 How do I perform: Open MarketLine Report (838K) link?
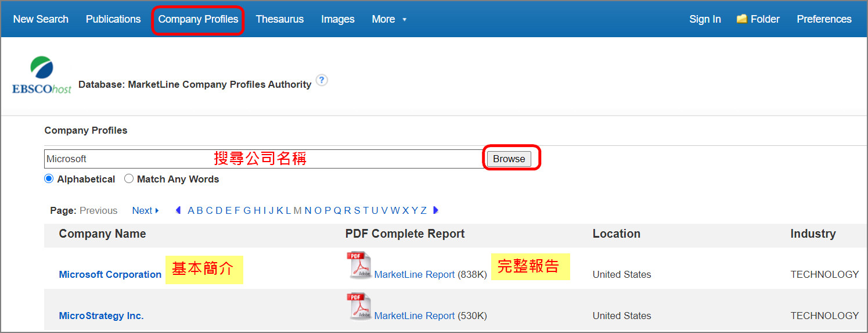click(415, 274)
